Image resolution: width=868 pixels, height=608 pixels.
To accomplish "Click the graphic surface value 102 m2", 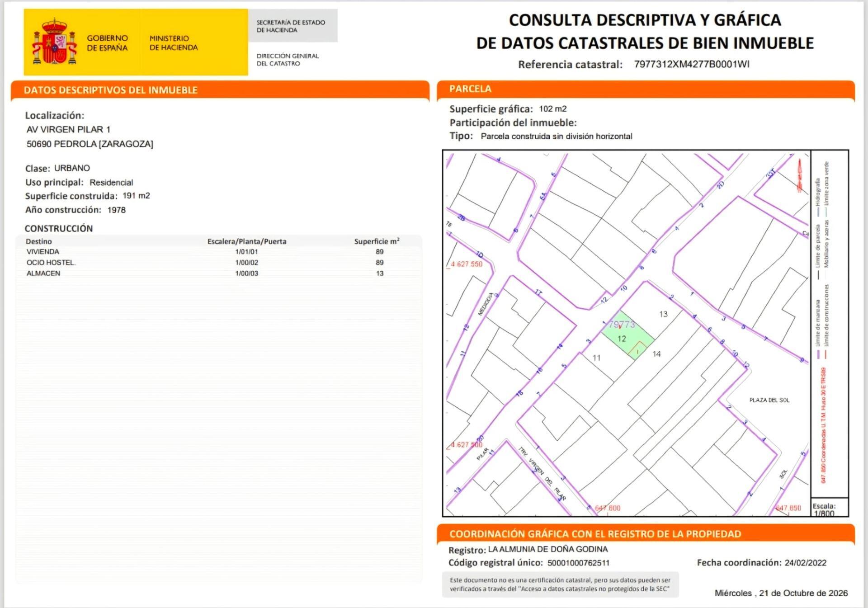I will click(x=552, y=109).
